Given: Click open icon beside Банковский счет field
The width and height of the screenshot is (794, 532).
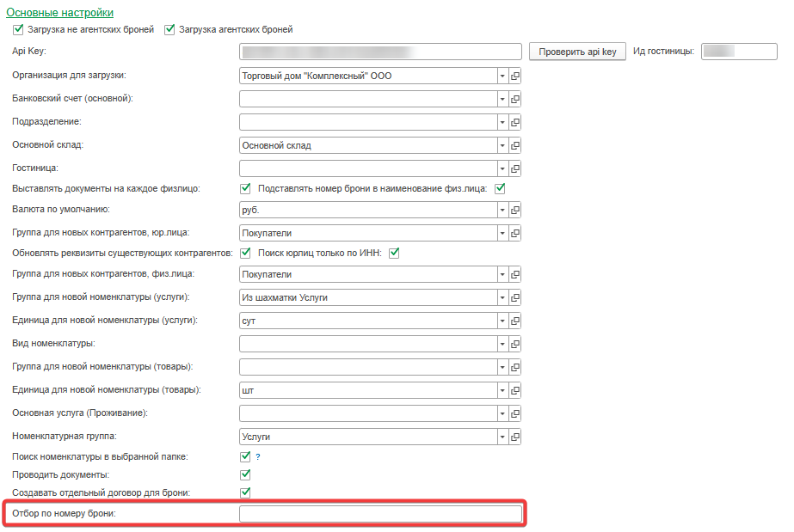Looking at the screenshot, I should (x=516, y=99).
